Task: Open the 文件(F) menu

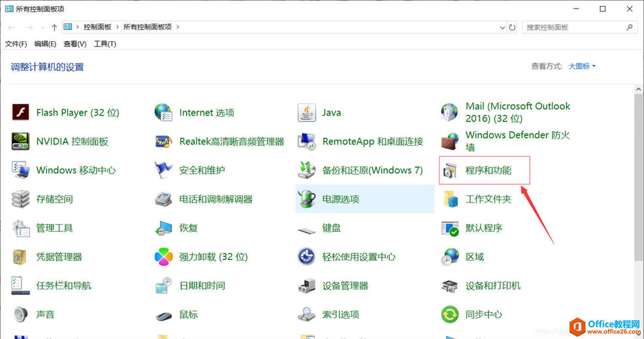Action: 16,44
